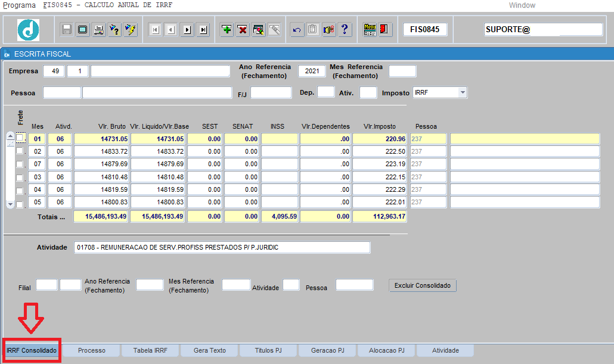Image resolution: width=614 pixels, height=364 pixels.
Task: Click the bottom Pessoa input field
Action: (354, 285)
